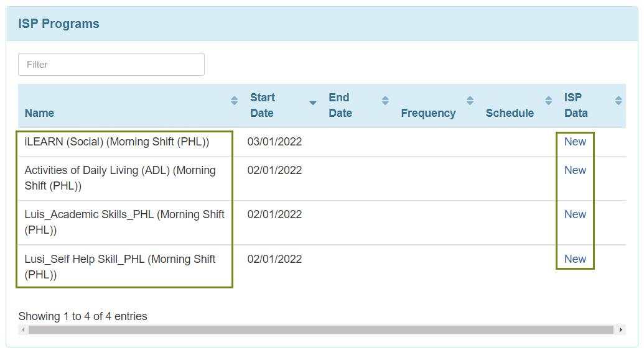Sort by End Date using its arrows

point(385,101)
